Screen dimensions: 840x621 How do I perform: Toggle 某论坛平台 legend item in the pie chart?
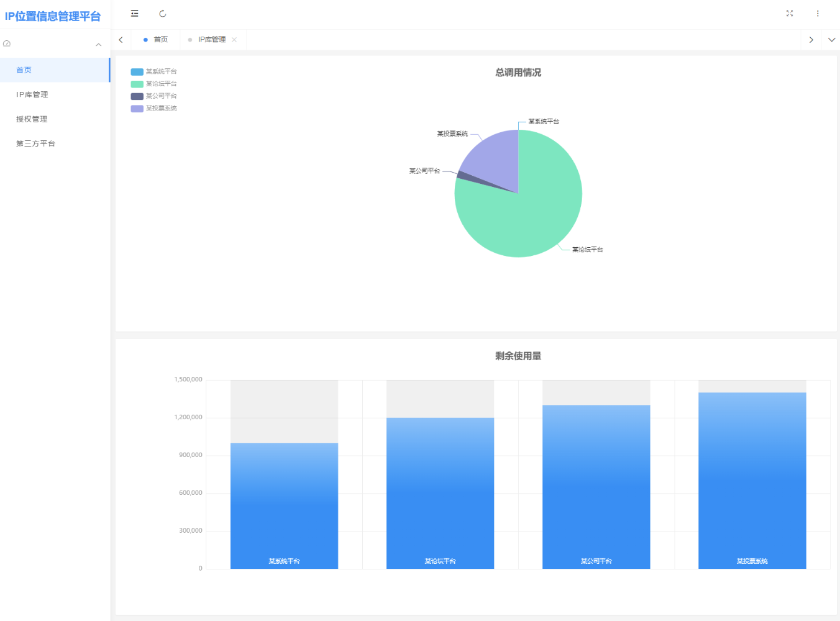point(154,84)
